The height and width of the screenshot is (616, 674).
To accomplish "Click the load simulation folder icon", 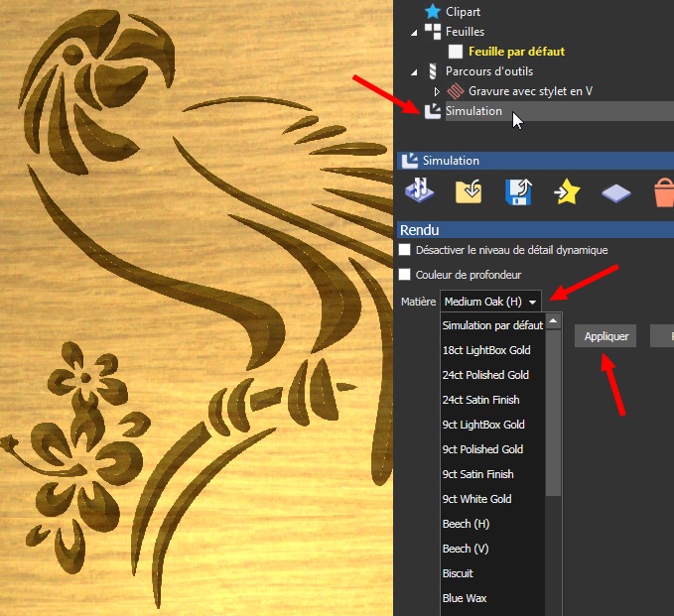I will tap(469, 191).
